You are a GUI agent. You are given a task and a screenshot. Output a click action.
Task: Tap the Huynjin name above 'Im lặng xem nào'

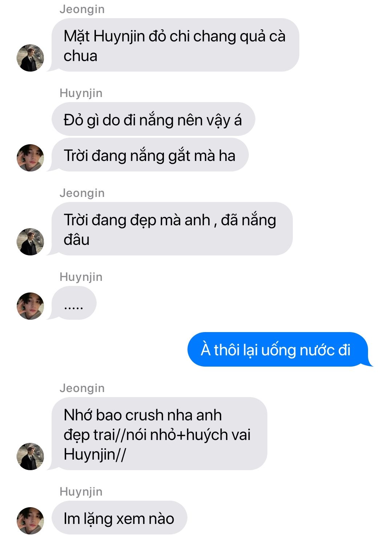81,492
